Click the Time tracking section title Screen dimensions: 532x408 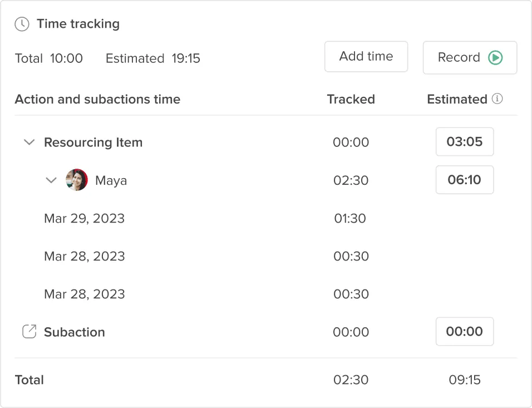(78, 24)
